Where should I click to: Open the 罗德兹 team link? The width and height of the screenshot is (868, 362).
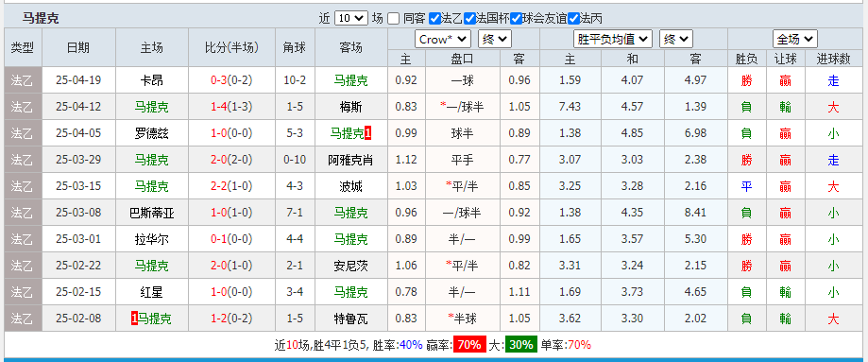point(152,133)
